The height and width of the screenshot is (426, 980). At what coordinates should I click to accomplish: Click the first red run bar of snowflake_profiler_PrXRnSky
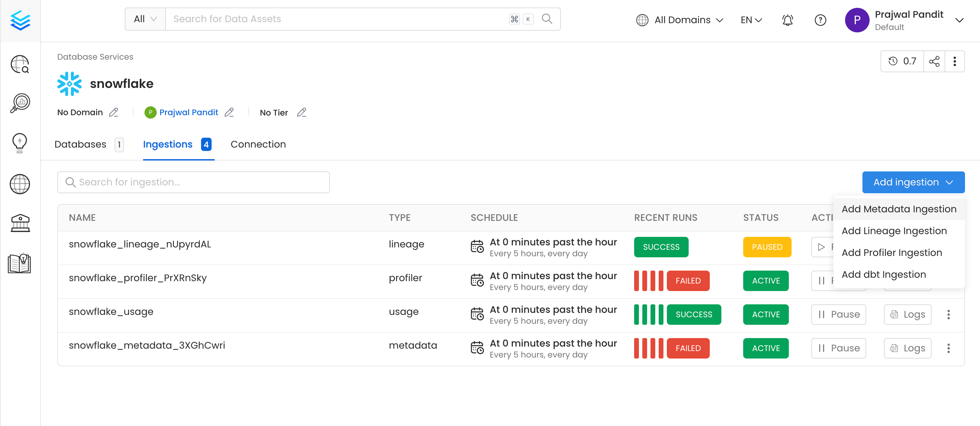pos(637,281)
